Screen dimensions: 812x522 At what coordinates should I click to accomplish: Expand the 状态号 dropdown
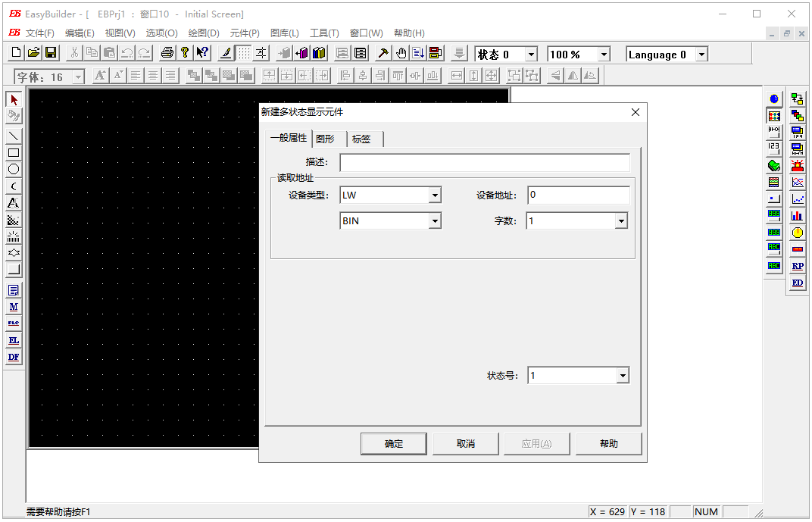click(622, 376)
